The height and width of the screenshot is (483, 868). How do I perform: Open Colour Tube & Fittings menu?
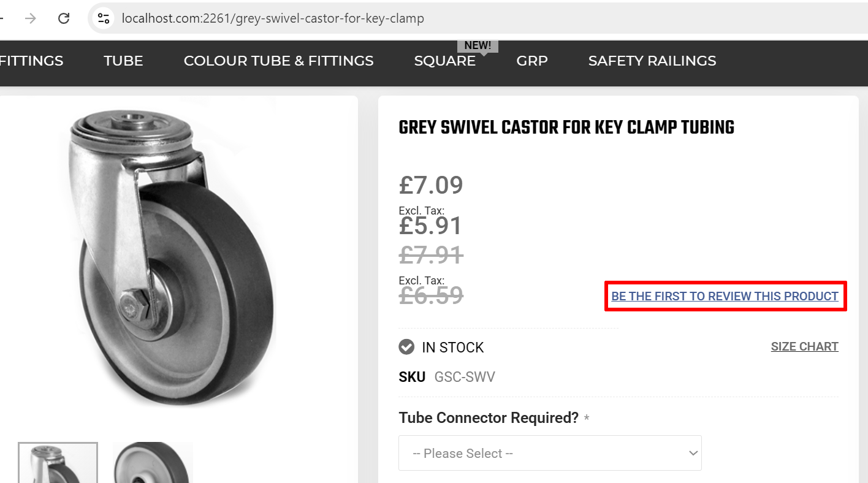278,61
